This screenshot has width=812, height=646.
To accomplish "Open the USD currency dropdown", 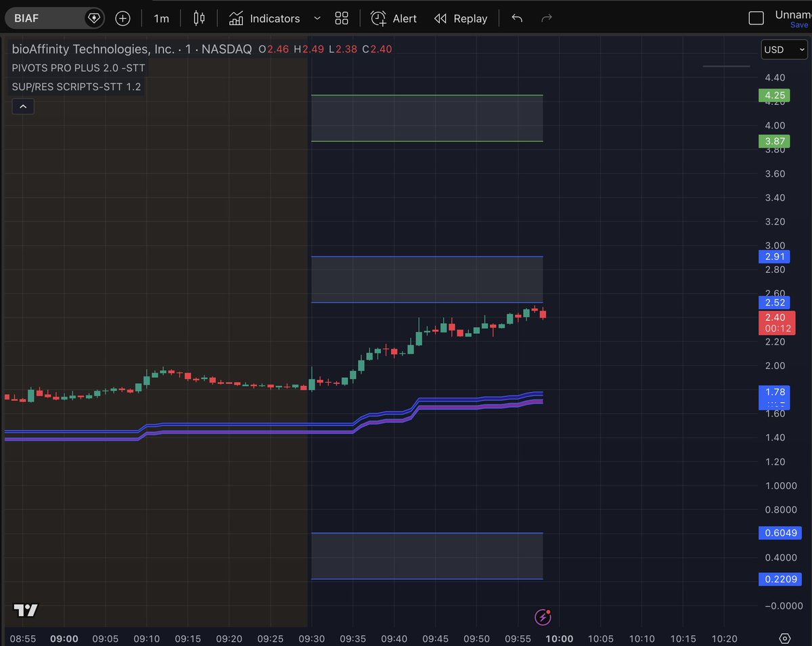I will pyautogui.click(x=784, y=49).
